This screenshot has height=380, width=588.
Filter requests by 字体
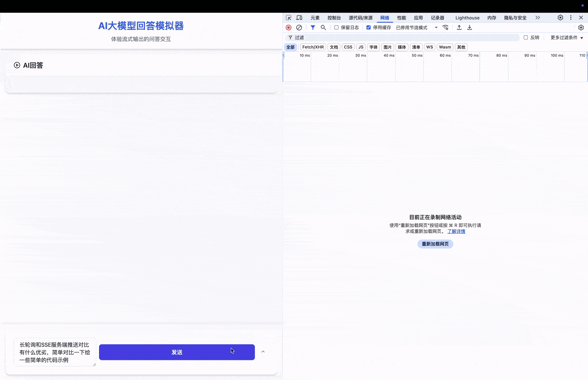tap(374, 47)
